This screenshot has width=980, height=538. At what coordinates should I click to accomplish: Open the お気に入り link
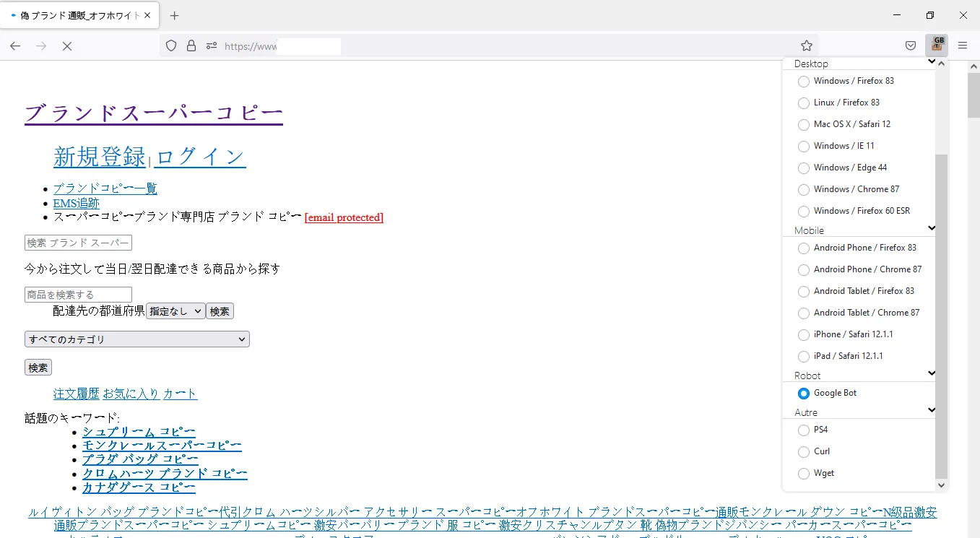pos(131,394)
